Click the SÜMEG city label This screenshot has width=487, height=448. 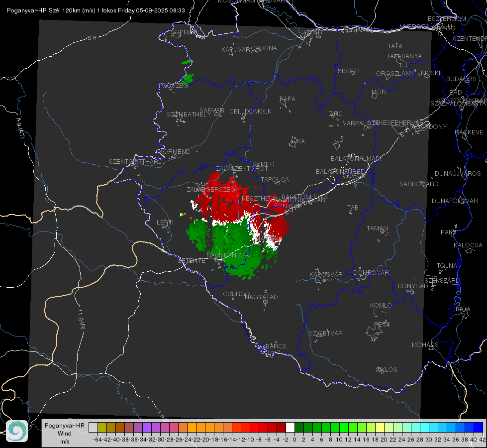click(x=263, y=164)
